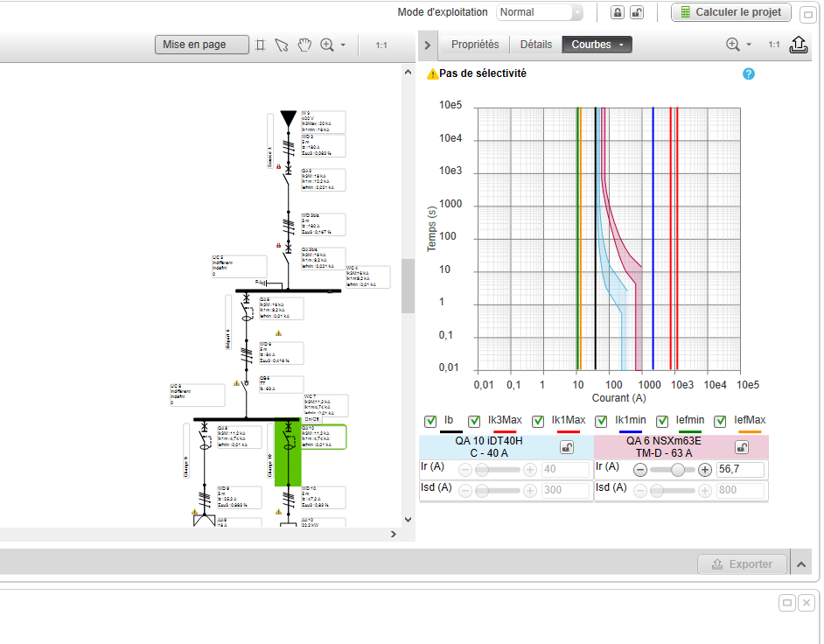824x644 pixels.
Task: Click the fit-to-frame icon beside Mise en page
Action: (260, 45)
